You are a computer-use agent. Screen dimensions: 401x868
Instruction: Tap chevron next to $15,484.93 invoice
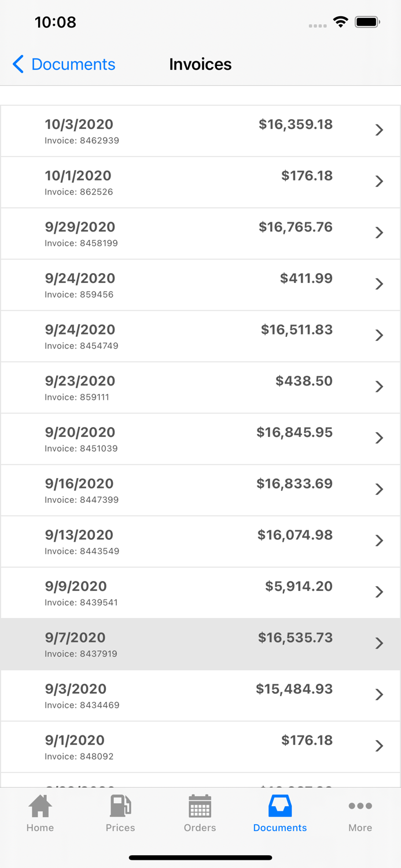(380, 694)
